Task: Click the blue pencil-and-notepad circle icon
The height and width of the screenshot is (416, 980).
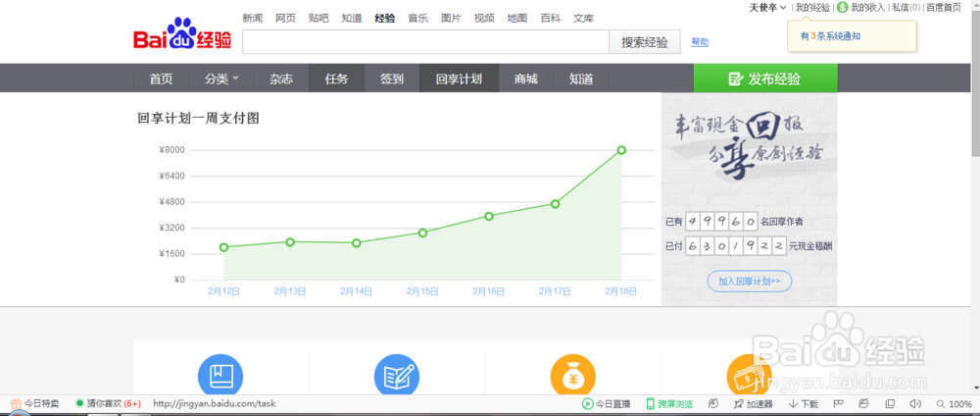Action: (x=397, y=377)
